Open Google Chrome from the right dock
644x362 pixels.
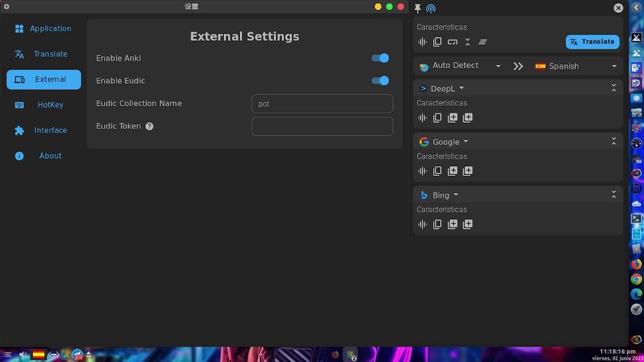pyautogui.click(x=636, y=279)
